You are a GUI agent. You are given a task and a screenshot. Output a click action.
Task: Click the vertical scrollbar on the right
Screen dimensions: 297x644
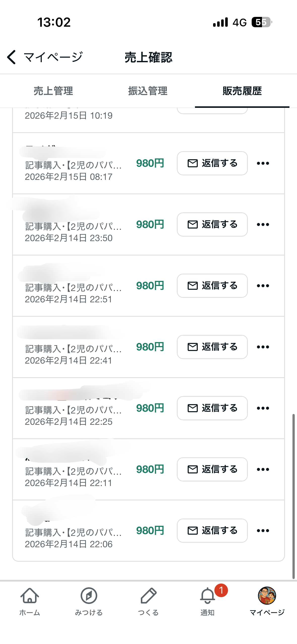pyautogui.click(x=293, y=496)
